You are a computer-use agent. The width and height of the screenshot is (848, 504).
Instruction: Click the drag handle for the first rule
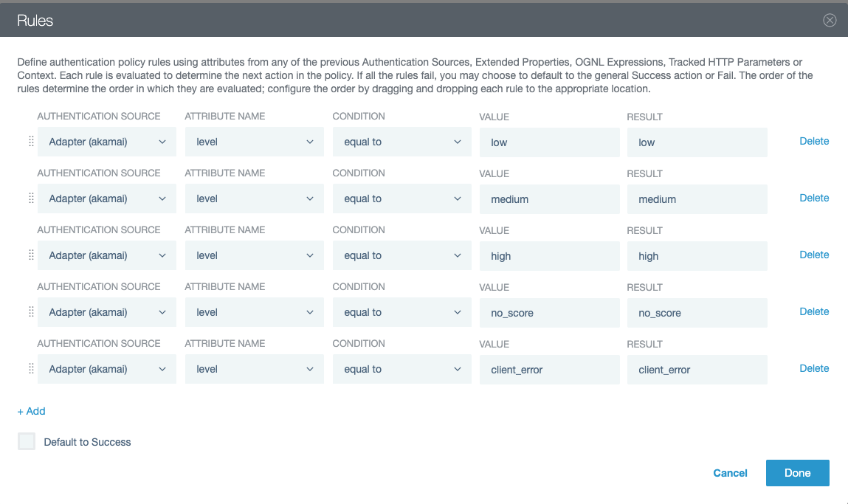[30, 141]
